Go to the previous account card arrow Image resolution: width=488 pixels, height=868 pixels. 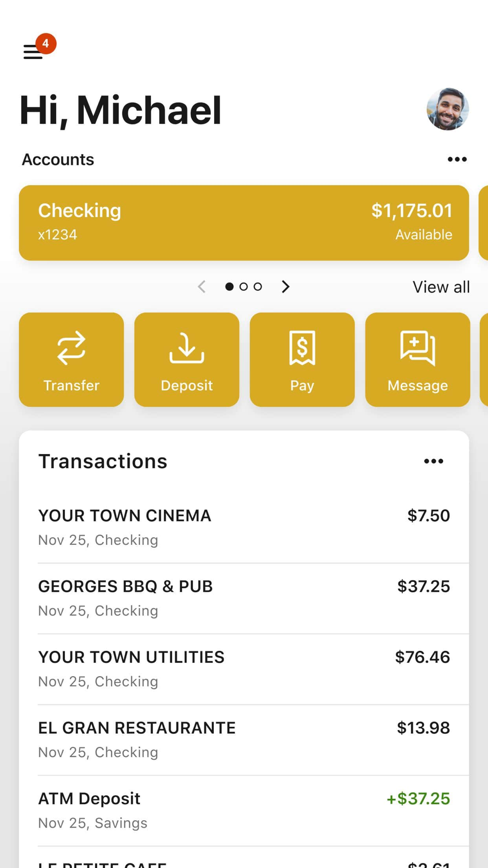point(202,287)
